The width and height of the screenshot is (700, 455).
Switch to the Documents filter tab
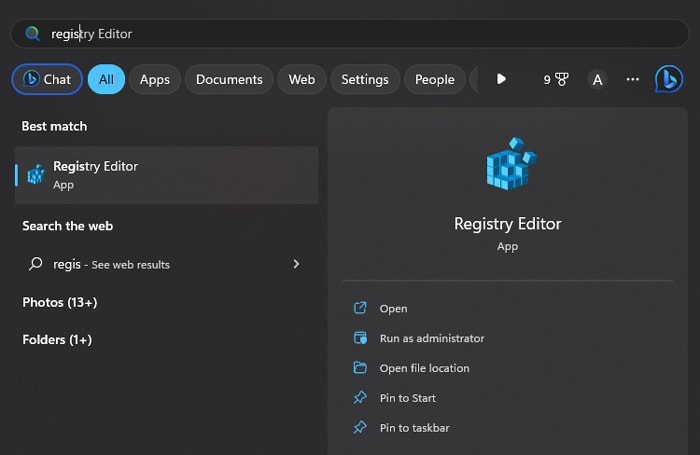(229, 79)
